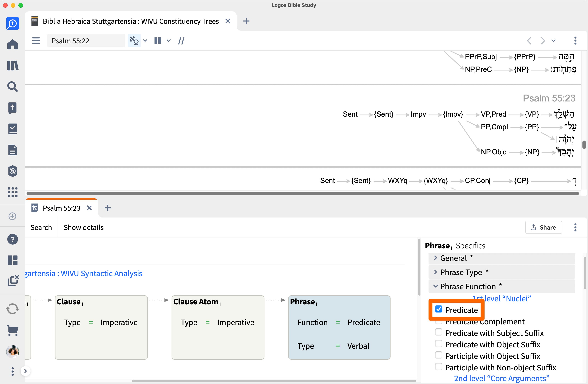Screen dimensions: 588x384
Task: Open the resource panel kebab menu
Action: 575,40
